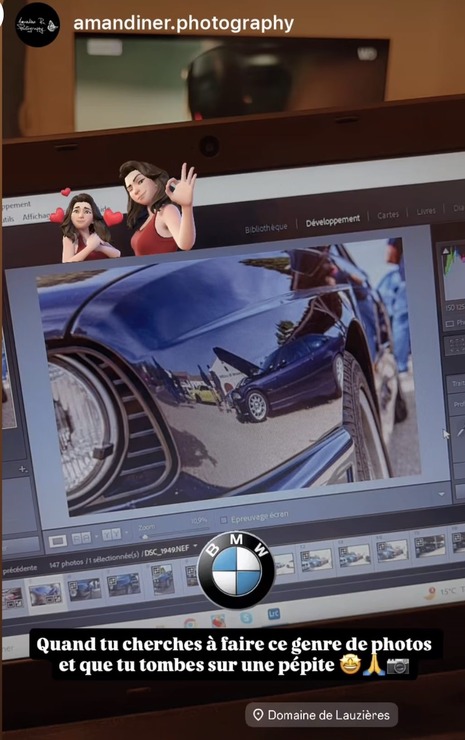Enable the Epreuvage écran checkbox
The image size is (465, 740).
(224, 521)
